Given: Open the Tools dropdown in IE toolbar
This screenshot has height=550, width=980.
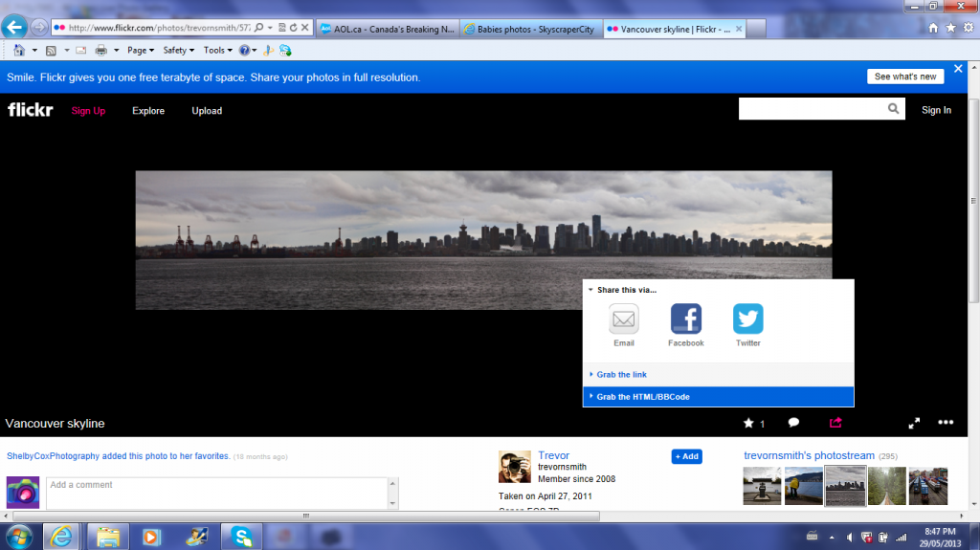Looking at the screenshot, I should (217, 50).
